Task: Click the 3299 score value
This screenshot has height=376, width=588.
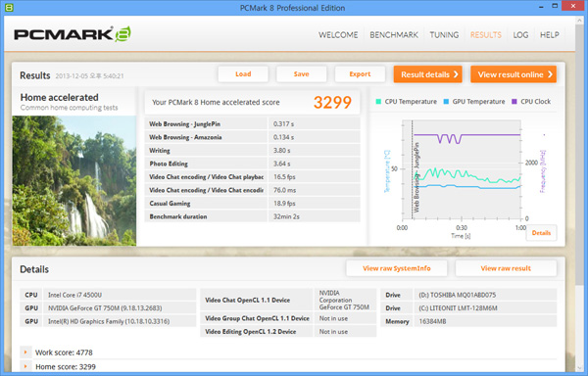Action: 332,102
